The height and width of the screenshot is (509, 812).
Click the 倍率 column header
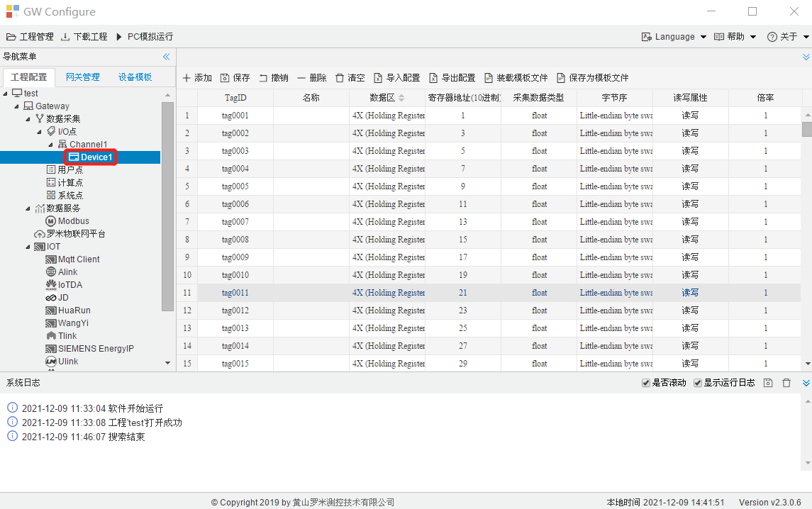coord(765,98)
